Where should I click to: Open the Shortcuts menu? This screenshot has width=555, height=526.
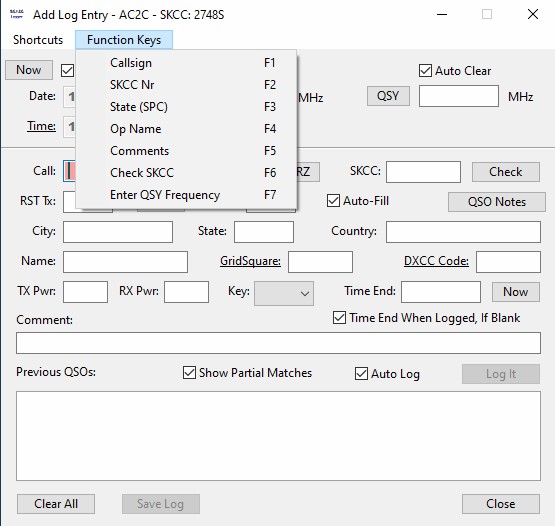pos(38,40)
